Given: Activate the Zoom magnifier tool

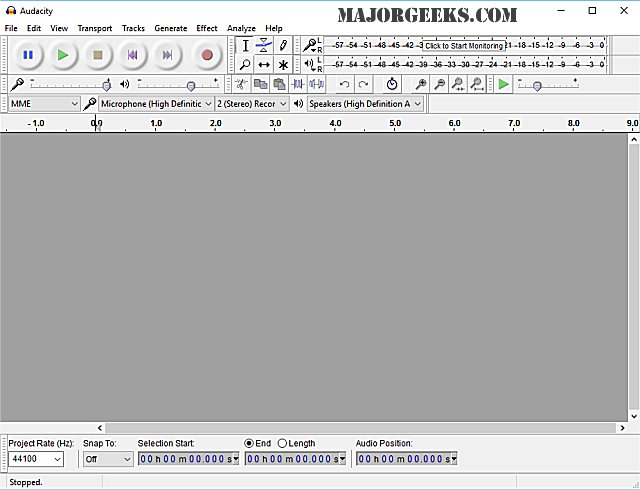Looking at the screenshot, I should (x=245, y=65).
